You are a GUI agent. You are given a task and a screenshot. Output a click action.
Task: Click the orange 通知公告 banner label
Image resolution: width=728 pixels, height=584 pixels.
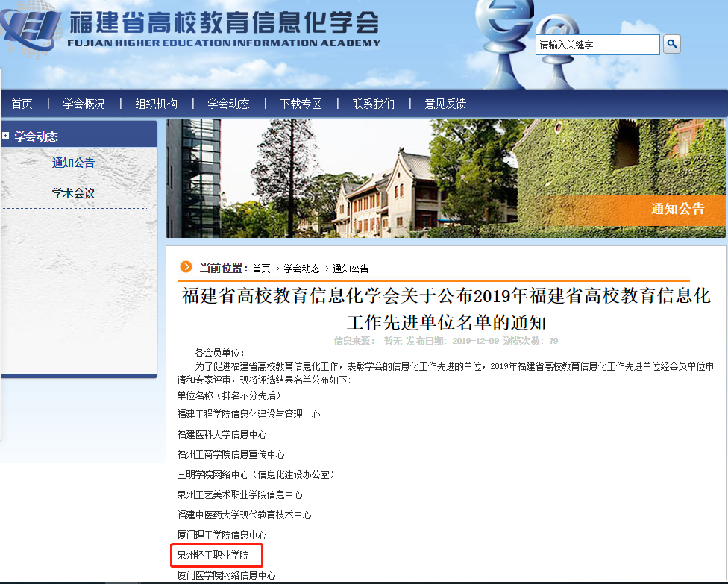point(678,209)
